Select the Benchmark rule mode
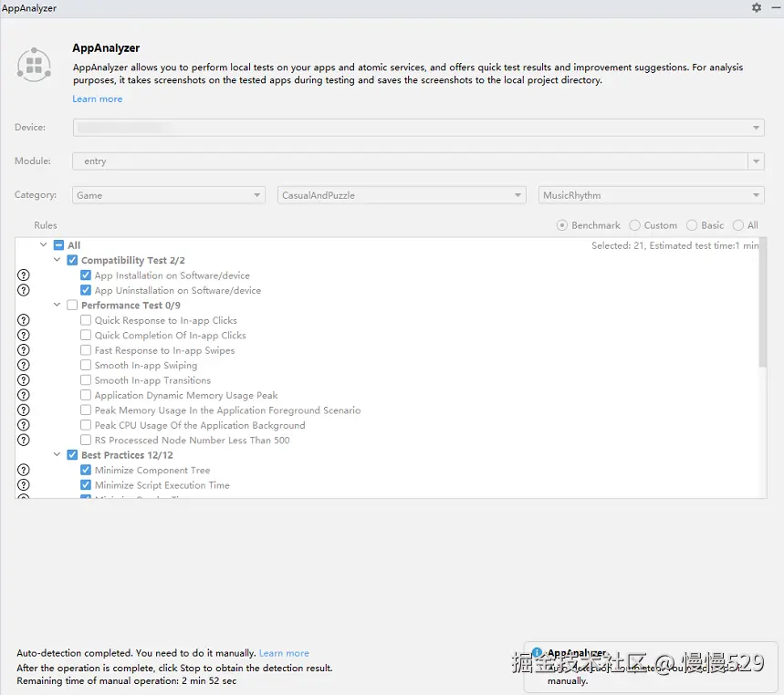Screen dimensions: 784x695 point(562,225)
